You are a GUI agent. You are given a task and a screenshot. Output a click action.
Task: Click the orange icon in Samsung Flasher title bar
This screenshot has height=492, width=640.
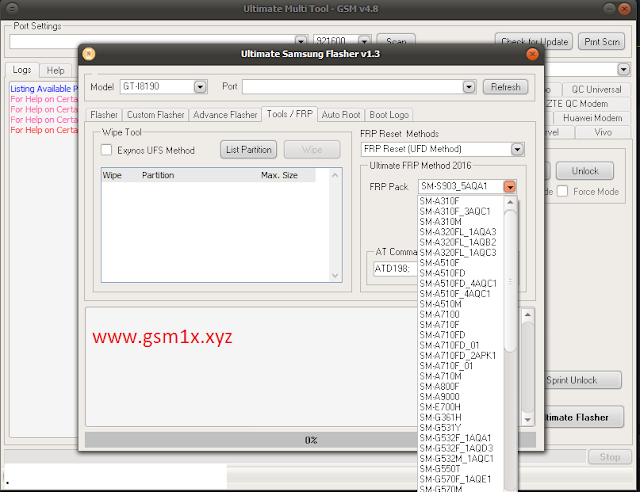[x=89, y=53]
